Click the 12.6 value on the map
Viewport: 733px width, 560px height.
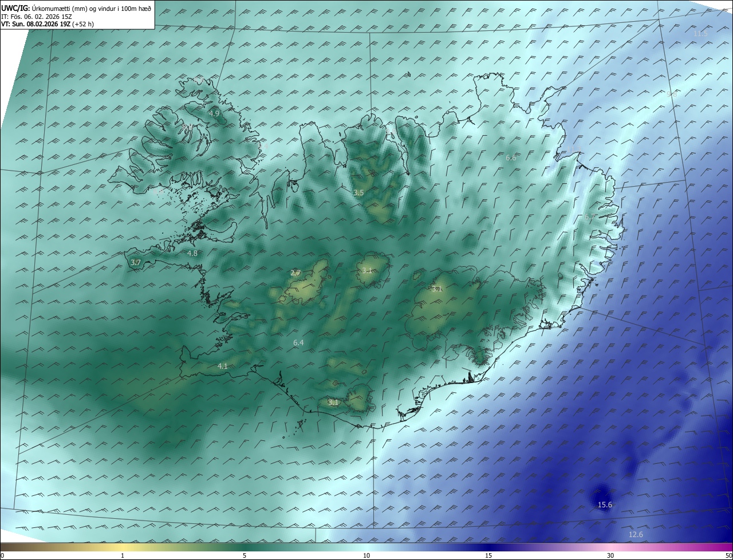(x=636, y=535)
